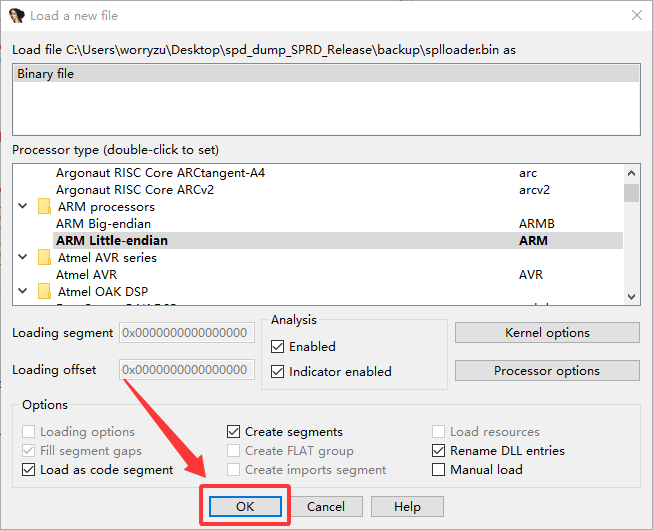This screenshot has height=530, width=653.
Task: Click the Loading segment input field
Action: (x=187, y=333)
